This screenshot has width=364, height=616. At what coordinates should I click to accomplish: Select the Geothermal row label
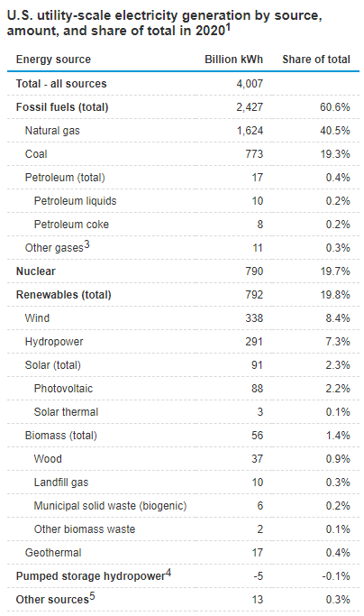point(53,552)
